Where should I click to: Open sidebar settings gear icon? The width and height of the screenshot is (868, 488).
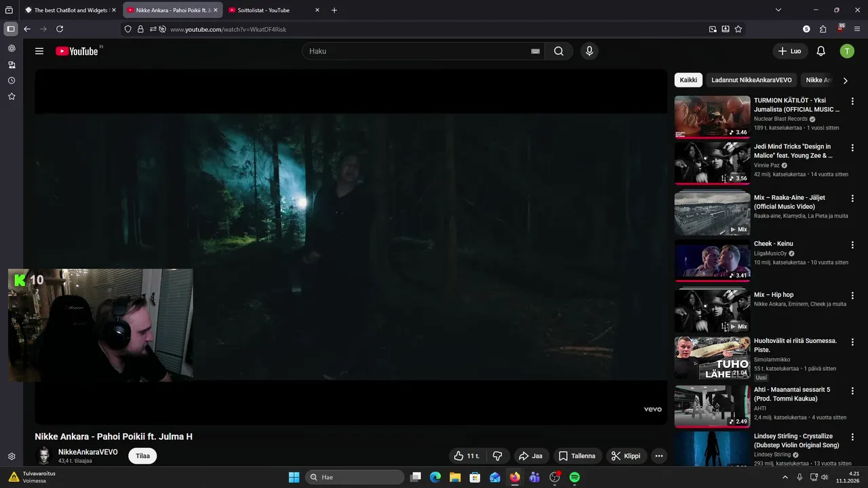(12, 457)
